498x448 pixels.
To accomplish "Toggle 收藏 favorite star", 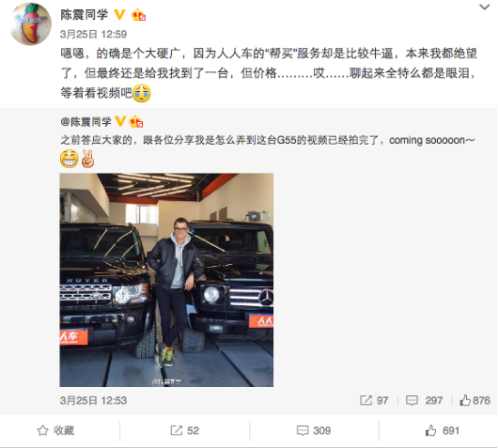I will pyautogui.click(x=55, y=430).
